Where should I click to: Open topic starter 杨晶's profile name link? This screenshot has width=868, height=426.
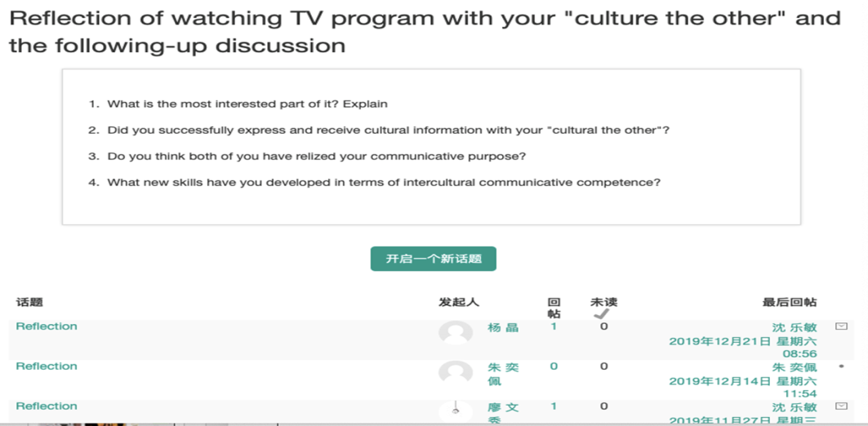coord(503,327)
